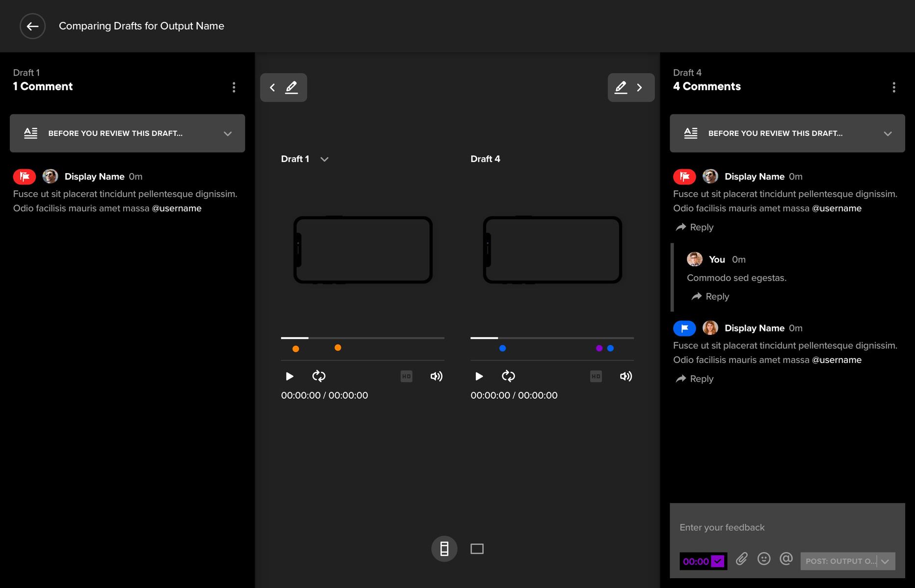Click 'Comparing Drafts for Output Name' title
This screenshot has height=588, width=915.
point(141,26)
